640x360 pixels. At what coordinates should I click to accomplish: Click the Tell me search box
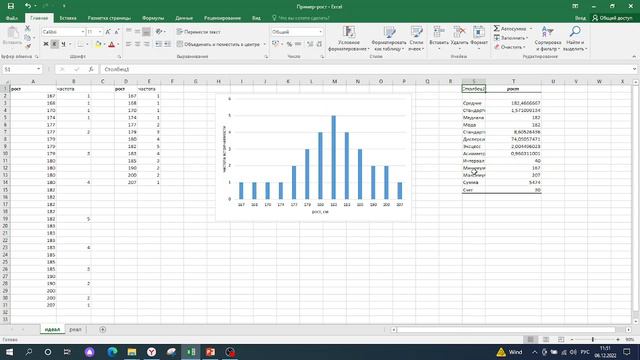pos(301,18)
